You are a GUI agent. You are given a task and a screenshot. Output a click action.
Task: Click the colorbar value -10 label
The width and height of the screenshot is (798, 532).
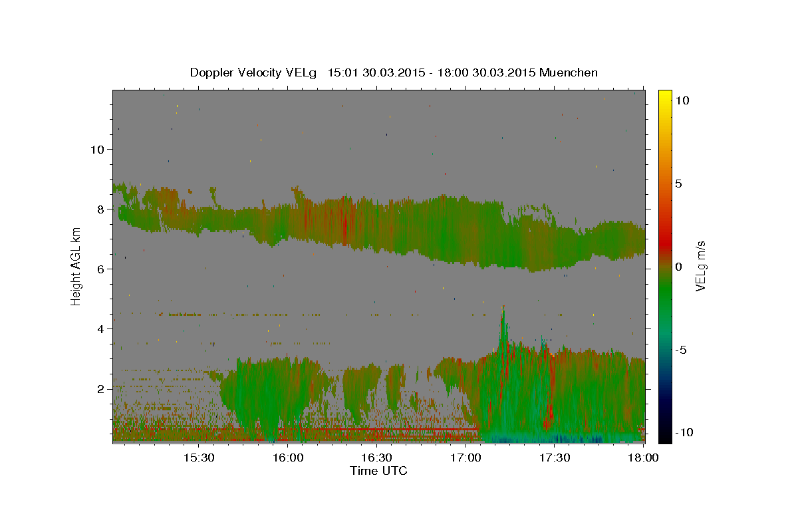(x=684, y=433)
